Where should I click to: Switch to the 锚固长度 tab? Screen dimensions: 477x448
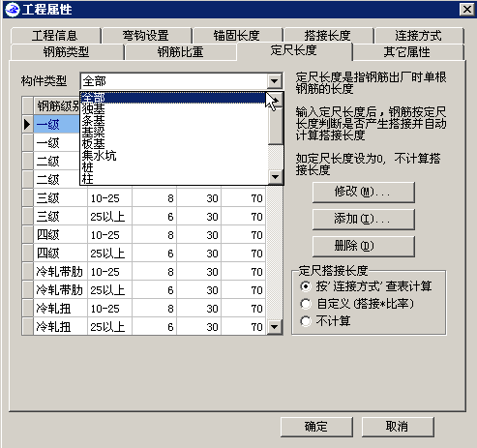coord(236,36)
